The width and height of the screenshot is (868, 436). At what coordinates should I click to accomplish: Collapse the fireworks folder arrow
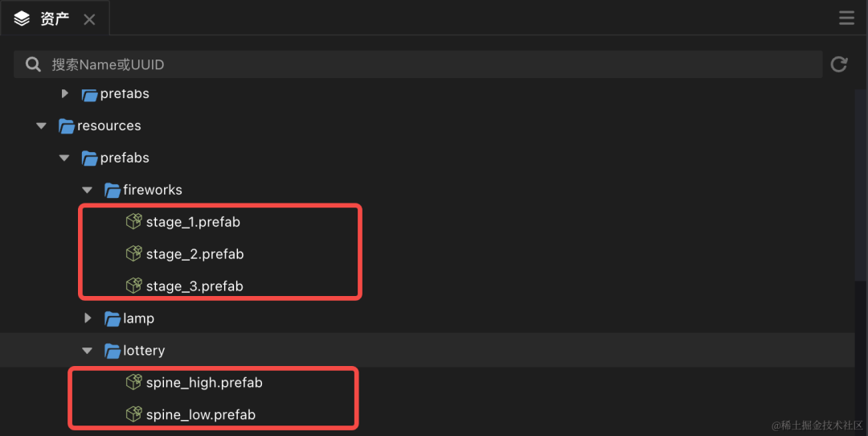(x=87, y=190)
